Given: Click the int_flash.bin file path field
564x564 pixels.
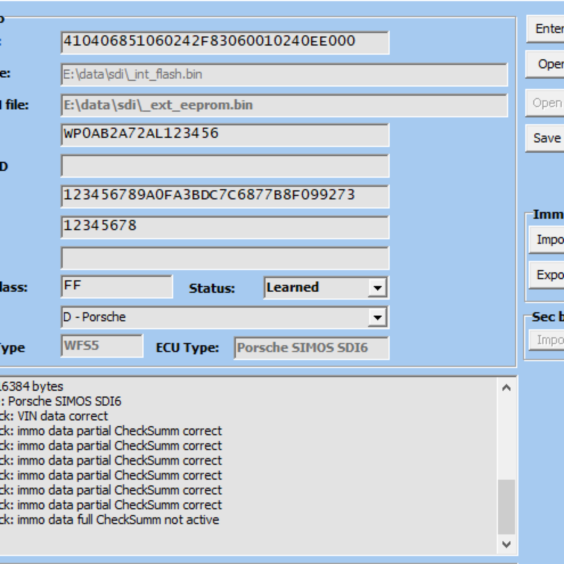Looking at the screenshot, I should (285, 74).
